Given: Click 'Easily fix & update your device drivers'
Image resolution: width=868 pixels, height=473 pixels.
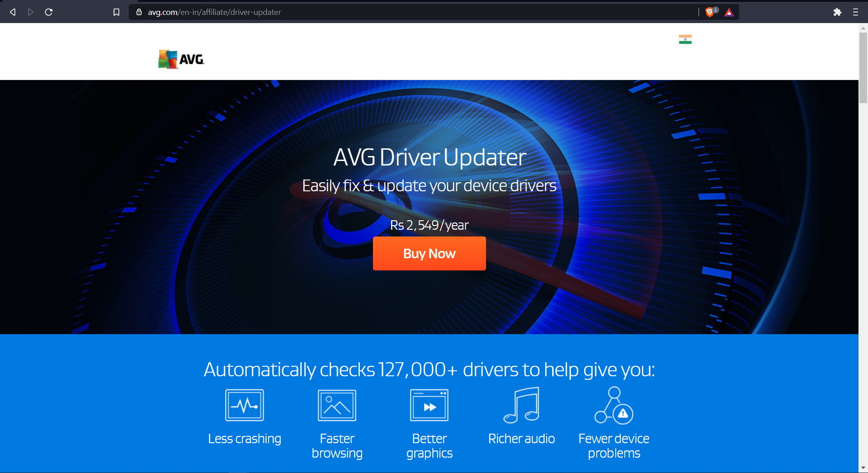Looking at the screenshot, I should [x=429, y=186].
